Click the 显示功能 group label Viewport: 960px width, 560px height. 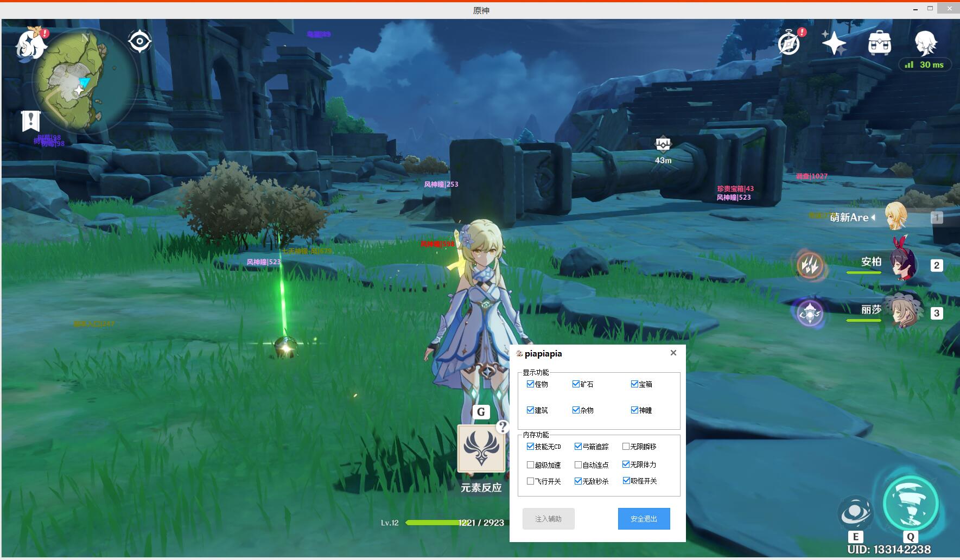536,372
